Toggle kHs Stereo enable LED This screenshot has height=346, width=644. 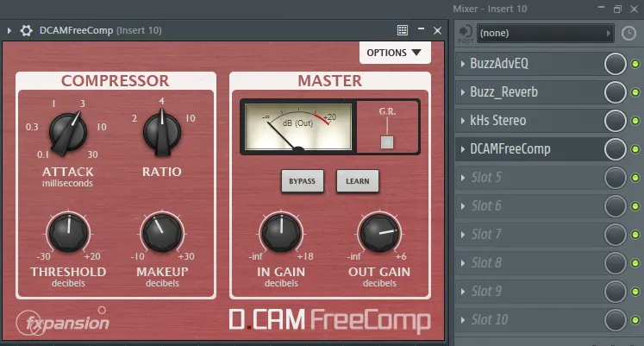point(635,121)
